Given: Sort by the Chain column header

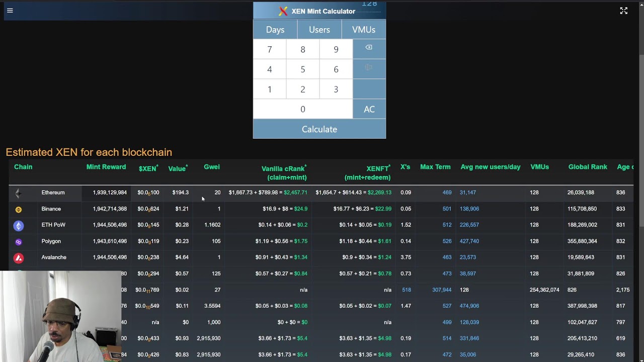Looking at the screenshot, I should pyautogui.click(x=23, y=167).
